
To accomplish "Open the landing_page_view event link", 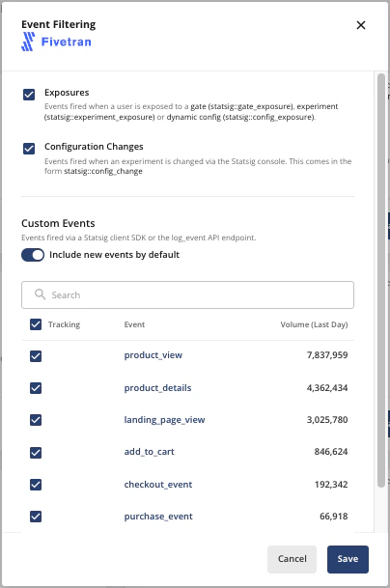I will 164,420.
